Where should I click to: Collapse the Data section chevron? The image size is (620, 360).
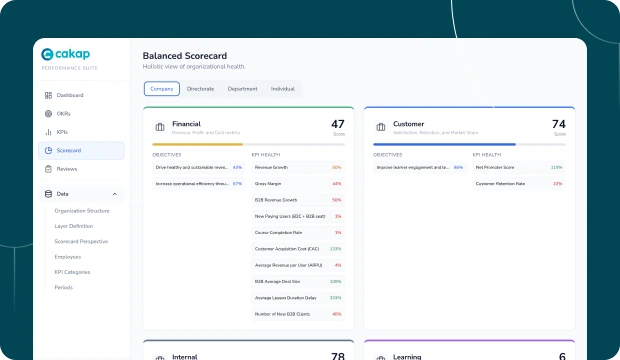pos(115,194)
